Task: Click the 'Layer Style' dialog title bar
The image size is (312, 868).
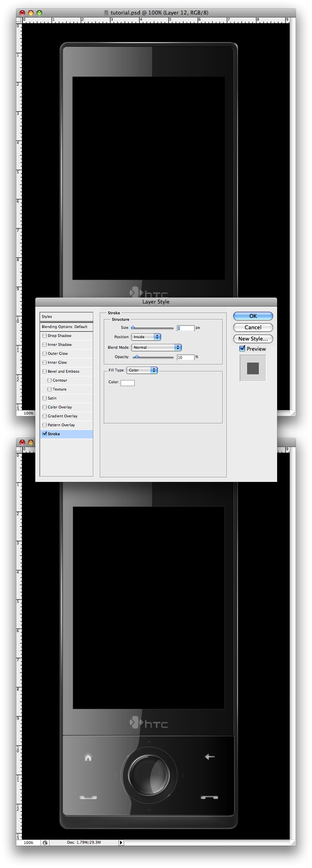Action: (156, 302)
